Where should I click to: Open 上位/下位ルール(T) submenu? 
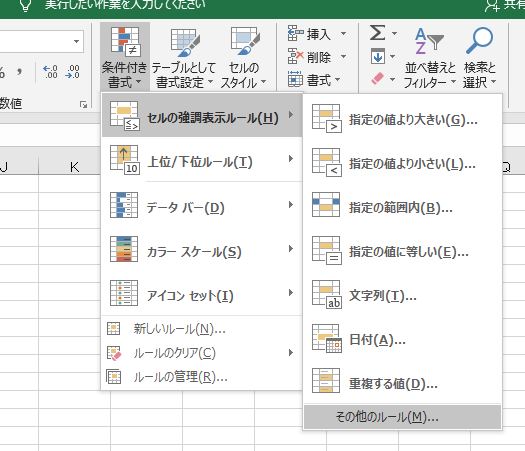pos(202,159)
